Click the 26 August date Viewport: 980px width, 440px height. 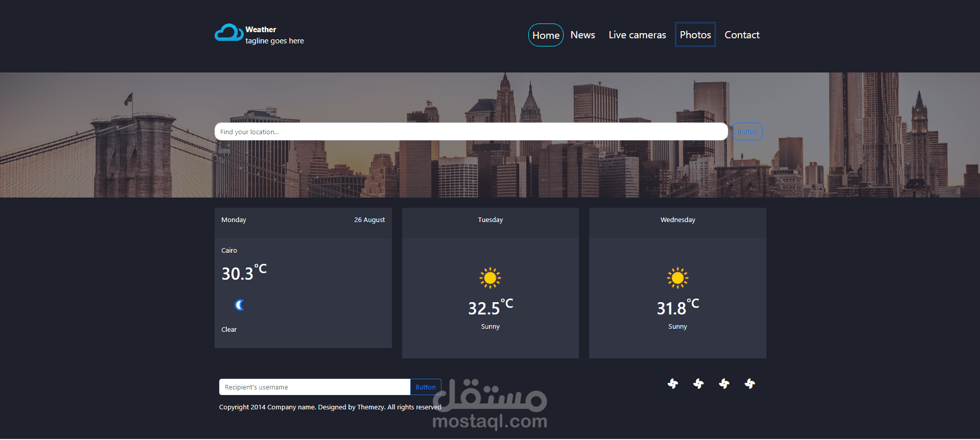coord(369,220)
